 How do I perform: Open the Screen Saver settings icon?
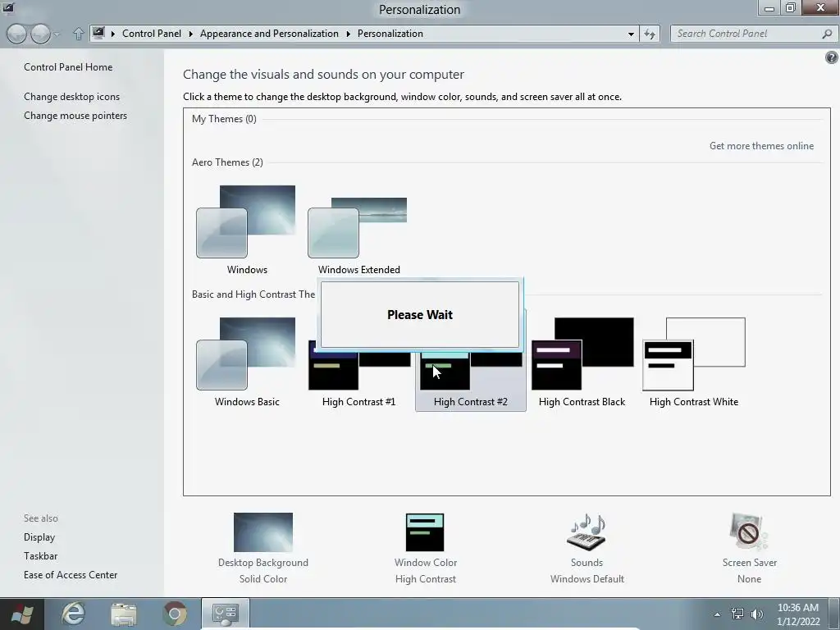click(749, 532)
